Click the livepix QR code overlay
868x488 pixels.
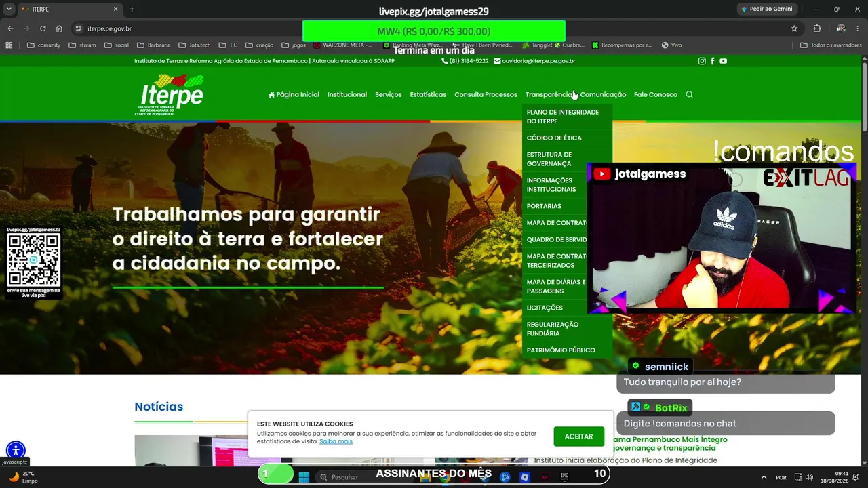pyautogui.click(x=33, y=261)
